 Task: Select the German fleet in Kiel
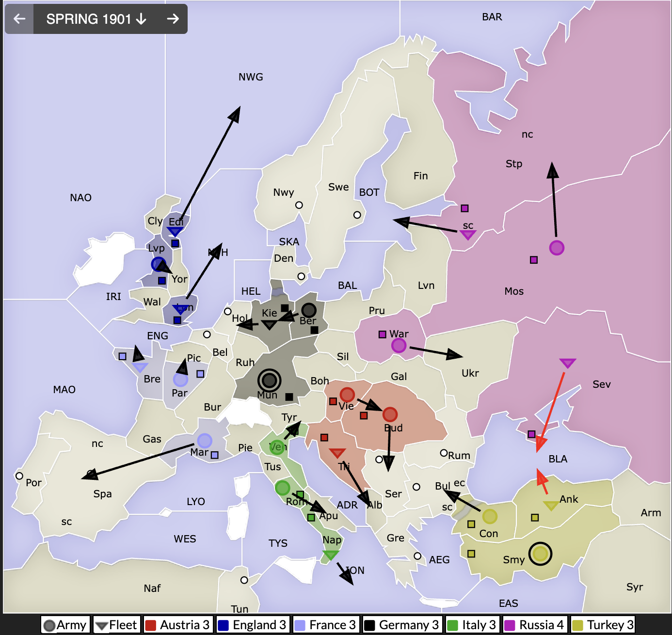coord(269,325)
